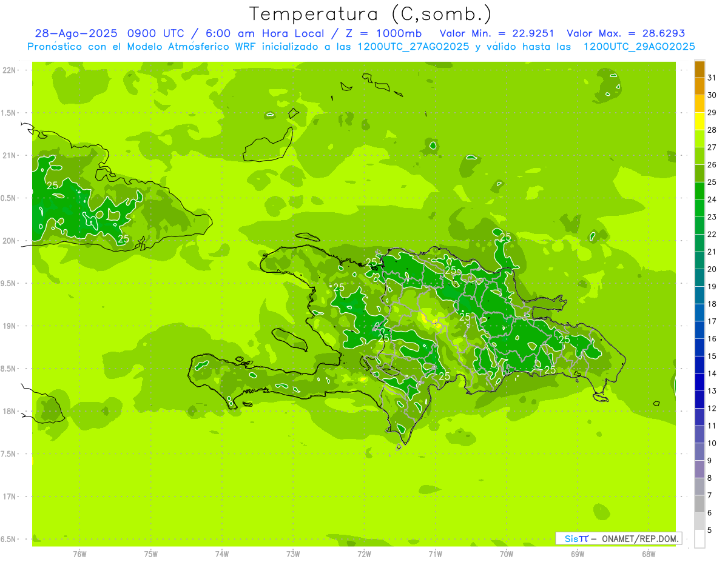Pick the orange swatch between 30 and 31
The height and width of the screenshot is (562, 728).
(699, 87)
